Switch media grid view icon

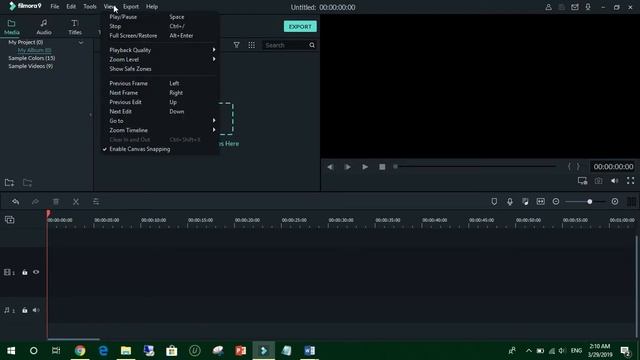[x=251, y=45]
